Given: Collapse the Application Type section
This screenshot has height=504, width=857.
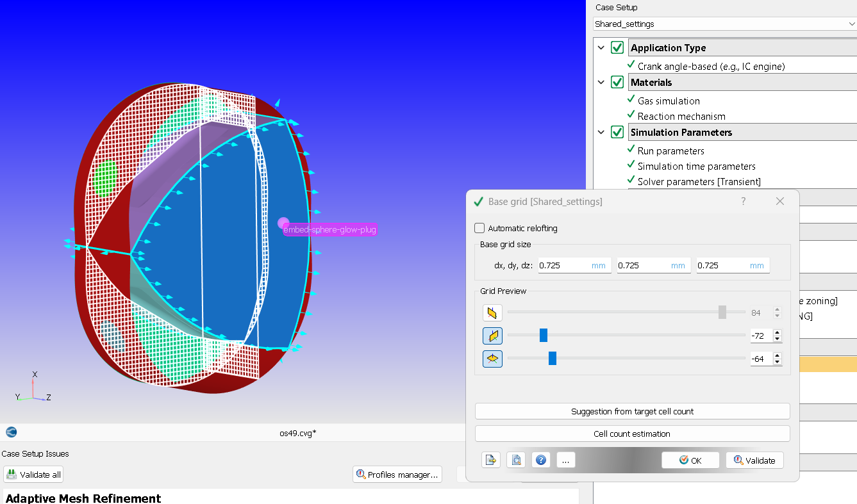Looking at the screenshot, I should coord(601,47).
